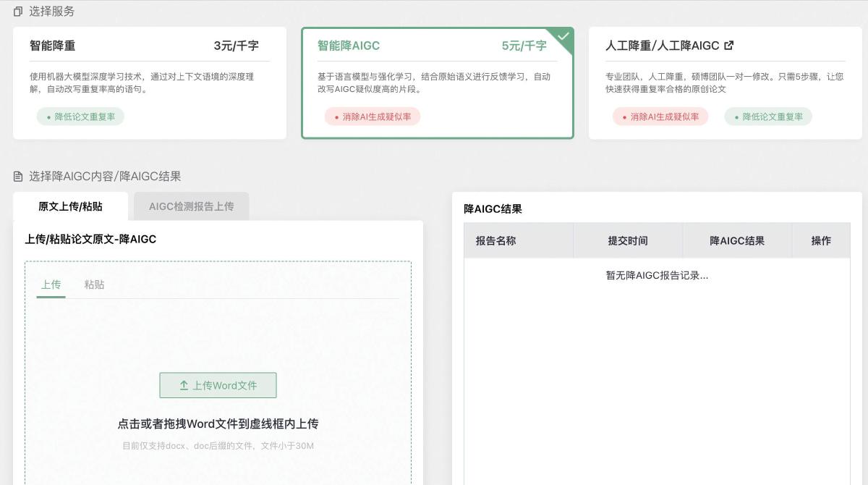
Task: Select the 上传 sub-tab
Action: pyautogui.click(x=51, y=284)
